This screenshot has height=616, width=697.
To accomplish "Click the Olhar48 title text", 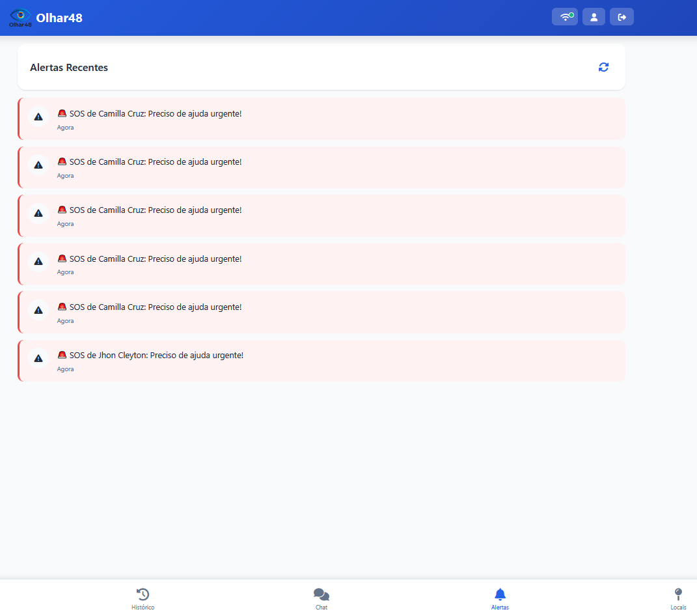I will point(59,18).
